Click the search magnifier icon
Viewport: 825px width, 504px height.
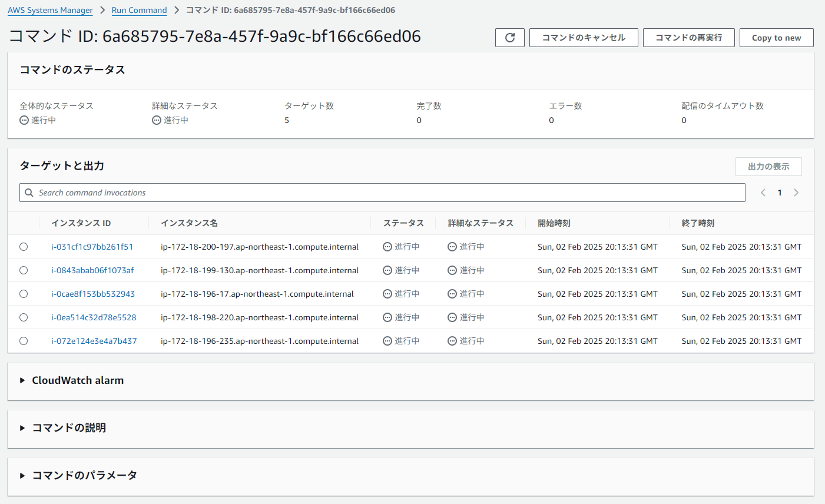(x=29, y=193)
